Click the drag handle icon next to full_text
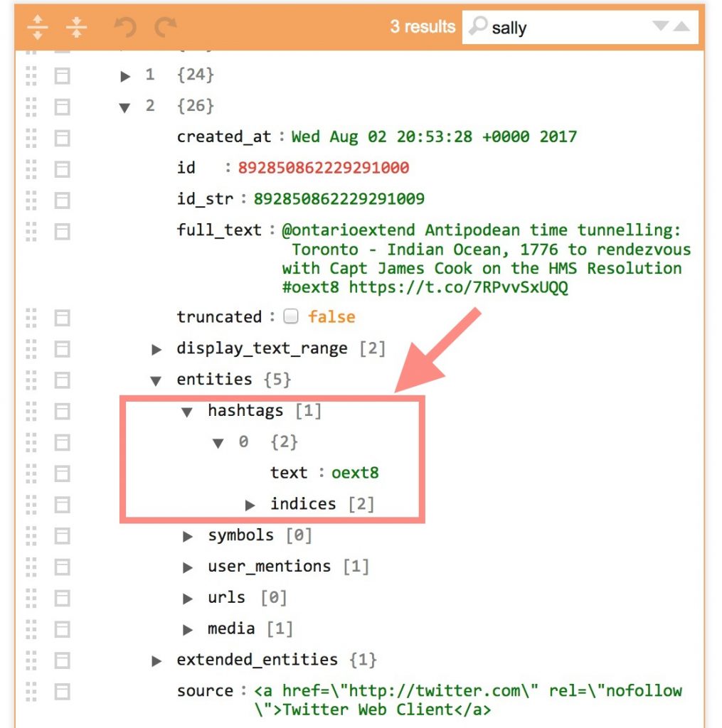 coord(30,230)
